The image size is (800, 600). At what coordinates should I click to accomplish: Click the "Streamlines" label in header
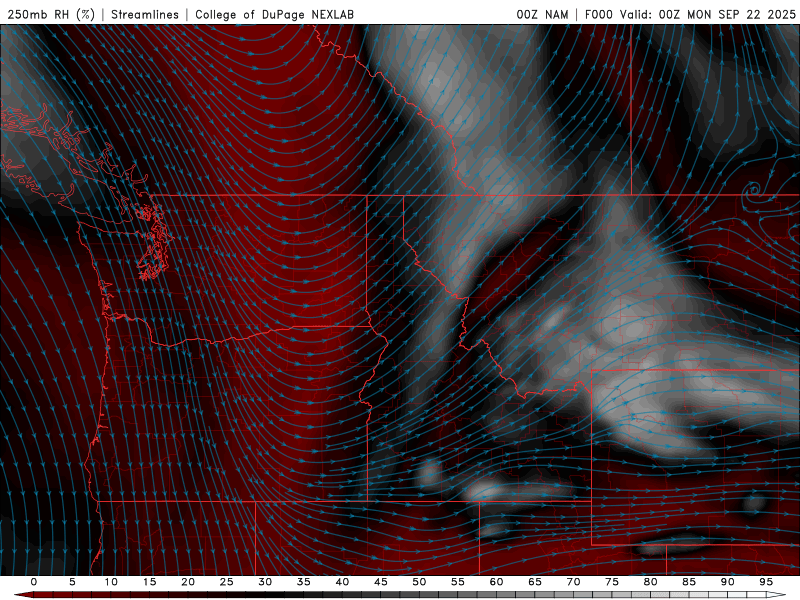[x=145, y=14]
